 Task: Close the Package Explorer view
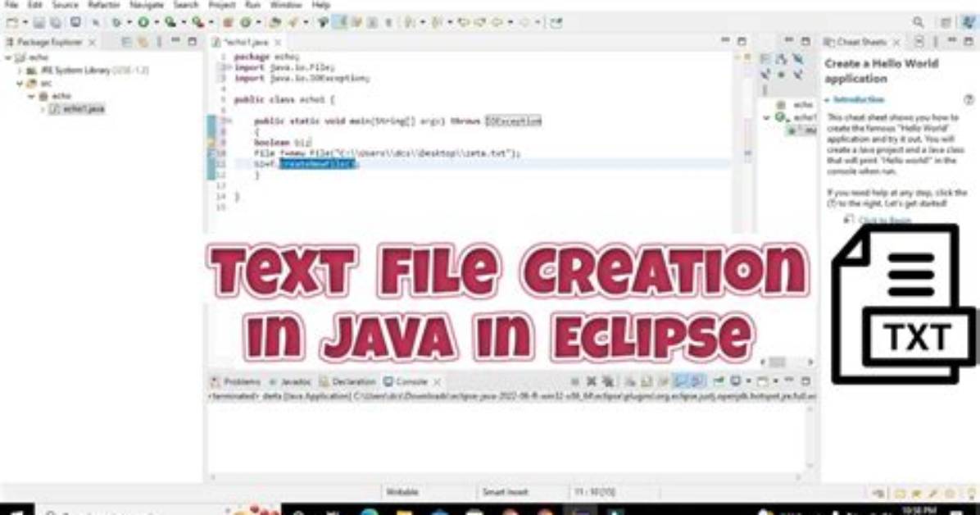coord(93,42)
